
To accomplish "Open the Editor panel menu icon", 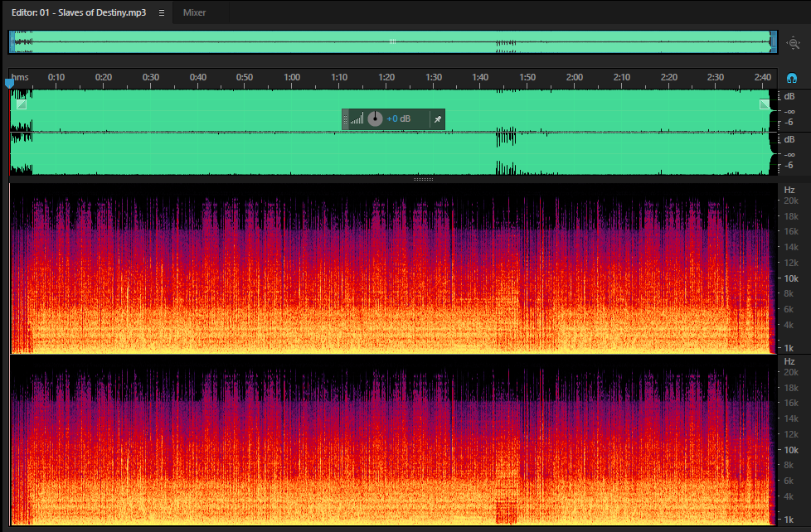I will pos(162,13).
